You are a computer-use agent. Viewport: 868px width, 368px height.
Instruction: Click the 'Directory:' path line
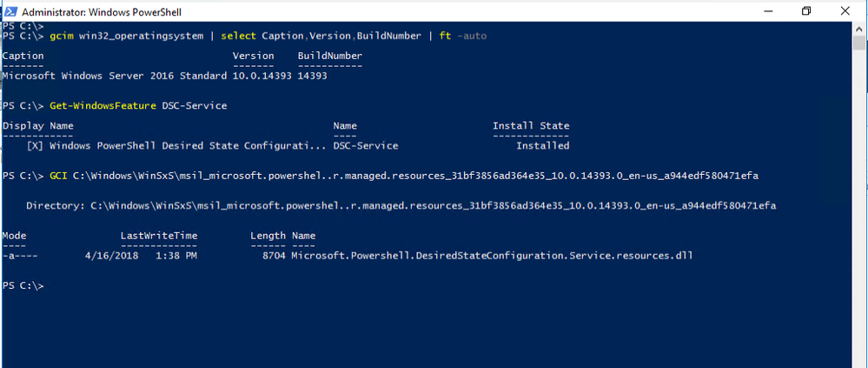(401, 205)
